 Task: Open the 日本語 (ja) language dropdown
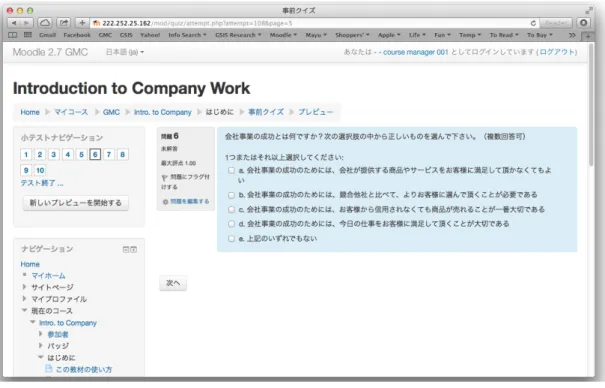coord(125,52)
